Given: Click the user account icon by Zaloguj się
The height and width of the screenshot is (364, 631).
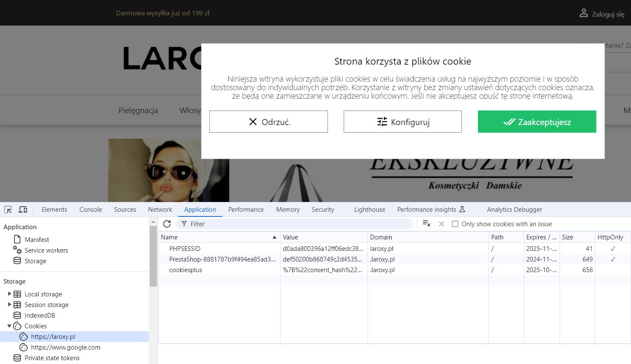Looking at the screenshot, I should point(583,13).
